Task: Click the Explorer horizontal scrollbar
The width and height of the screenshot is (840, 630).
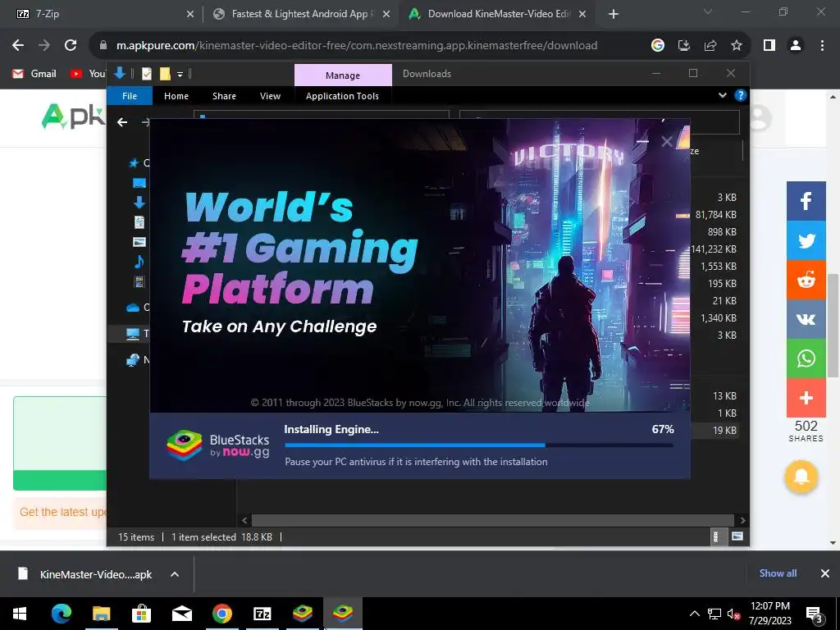Action: click(492, 520)
